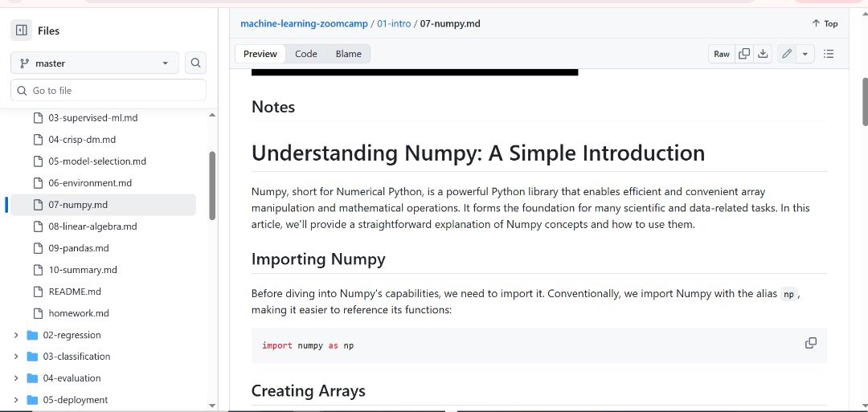Click the search magnifier button beside branch
The height and width of the screenshot is (412, 868).
point(195,63)
